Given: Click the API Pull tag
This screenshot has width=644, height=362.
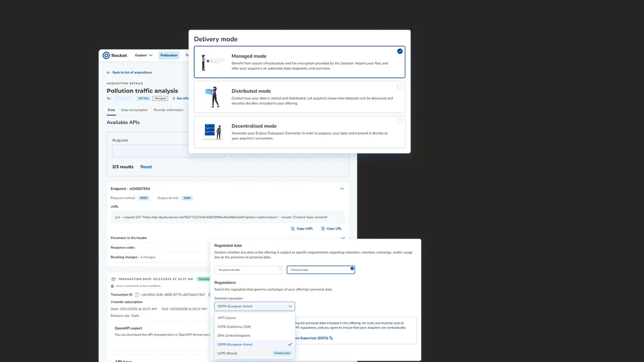Looking at the screenshot, I should click(x=143, y=98).
